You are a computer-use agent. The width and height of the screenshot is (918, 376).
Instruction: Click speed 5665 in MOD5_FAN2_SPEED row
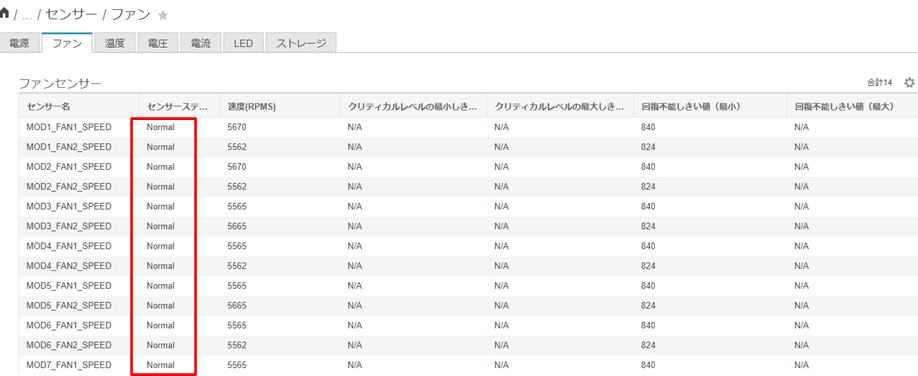tap(237, 305)
